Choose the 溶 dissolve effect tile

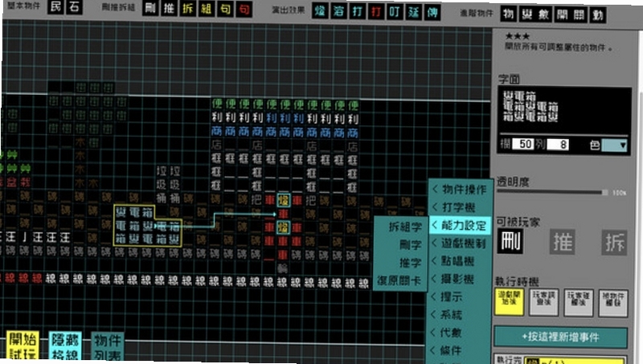pos(338,11)
